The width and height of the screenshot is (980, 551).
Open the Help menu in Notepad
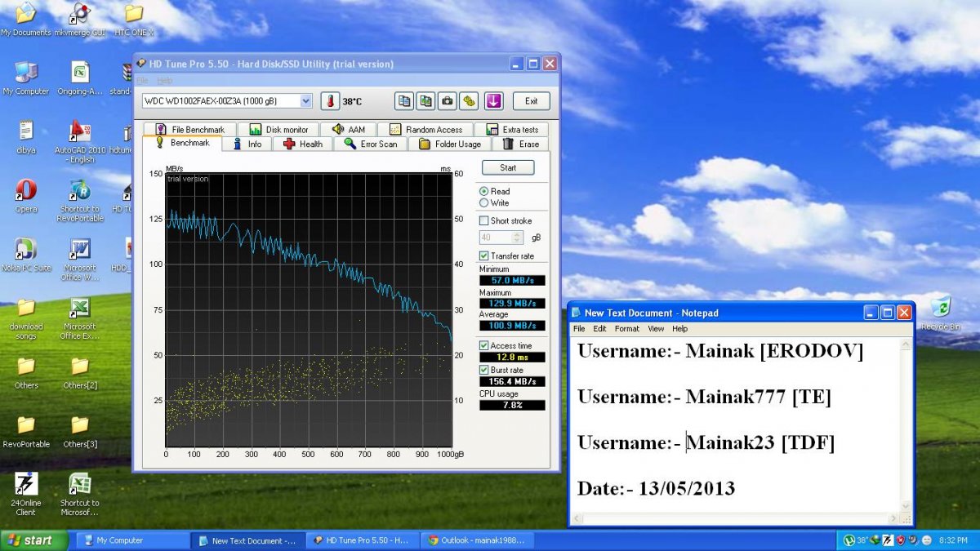click(679, 329)
